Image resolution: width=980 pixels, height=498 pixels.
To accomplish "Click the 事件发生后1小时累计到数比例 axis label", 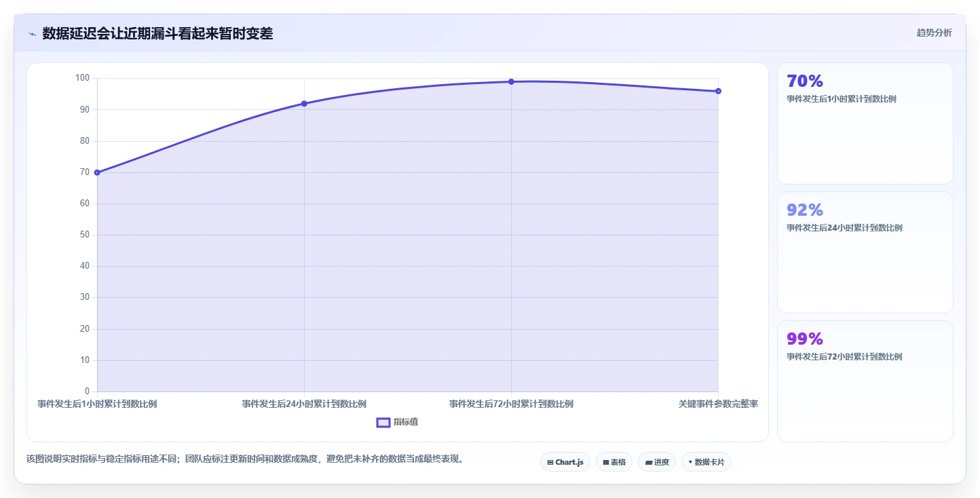I will 97,404.
